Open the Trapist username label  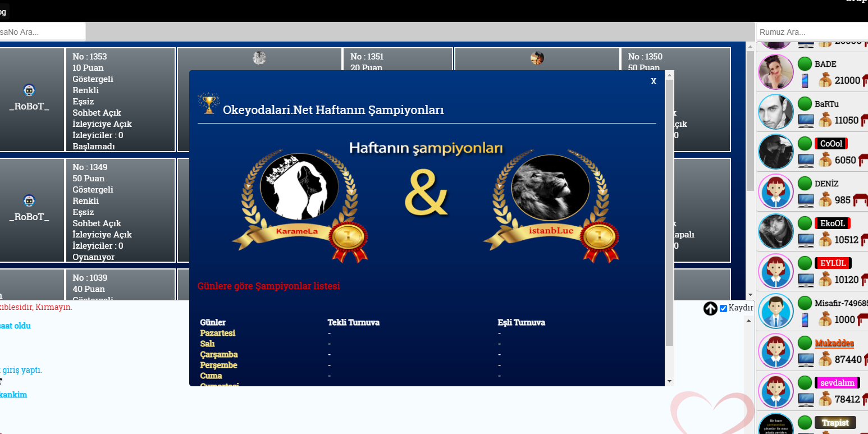pyautogui.click(x=835, y=423)
